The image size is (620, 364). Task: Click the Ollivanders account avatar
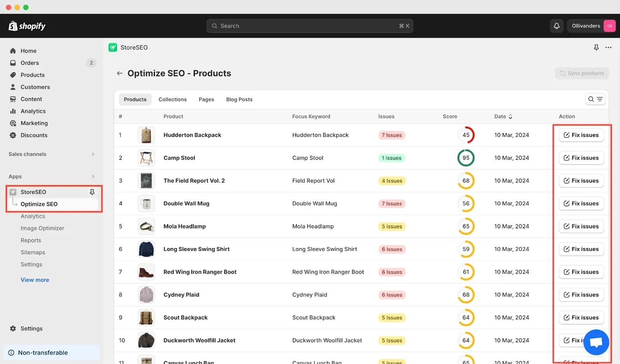(609, 26)
